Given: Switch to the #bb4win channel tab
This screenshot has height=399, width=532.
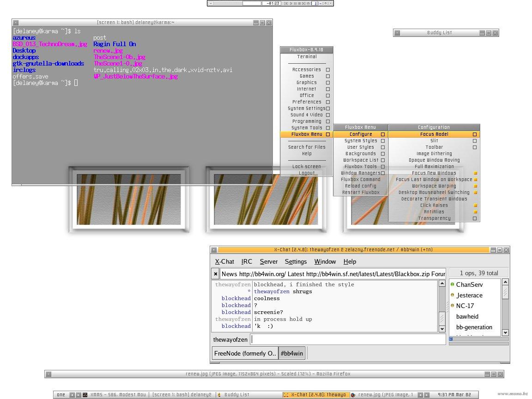Looking at the screenshot, I should click(292, 353).
